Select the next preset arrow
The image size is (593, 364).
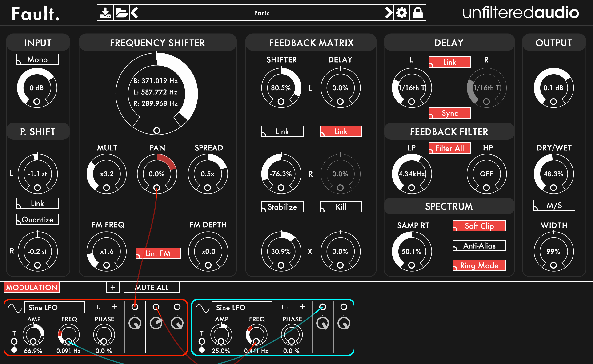(389, 13)
